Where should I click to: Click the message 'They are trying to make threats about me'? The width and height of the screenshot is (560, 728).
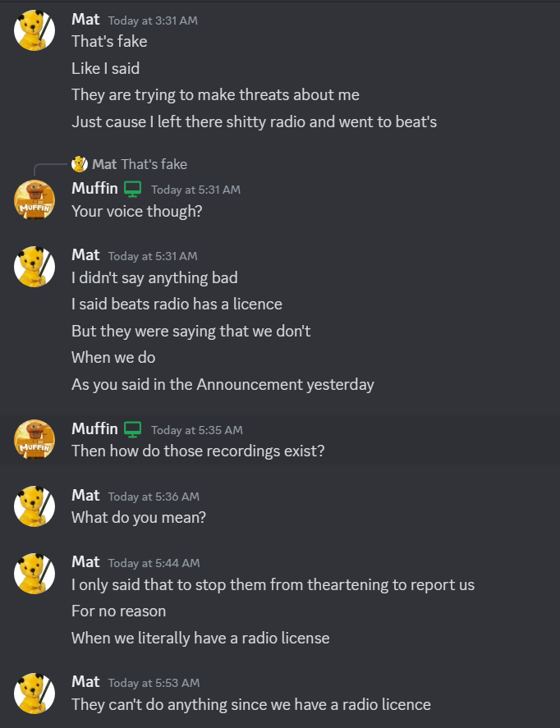[215, 94]
